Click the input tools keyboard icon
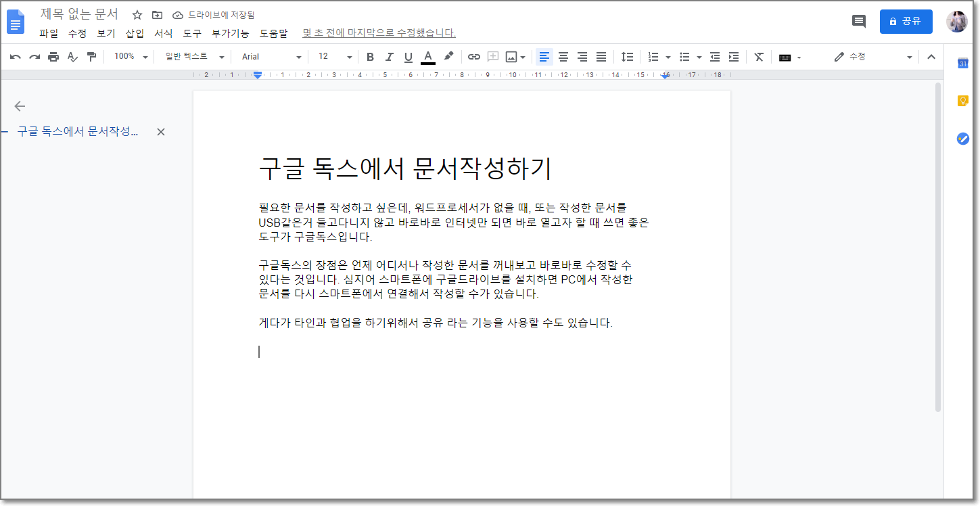The width and height of the screenshot is (980, 506). tap(785, 57)
